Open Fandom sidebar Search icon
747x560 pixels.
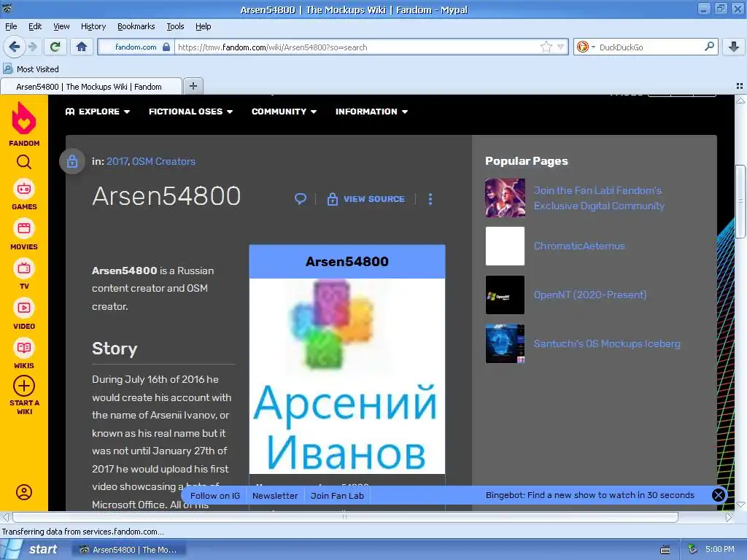[x=24, y=162]
